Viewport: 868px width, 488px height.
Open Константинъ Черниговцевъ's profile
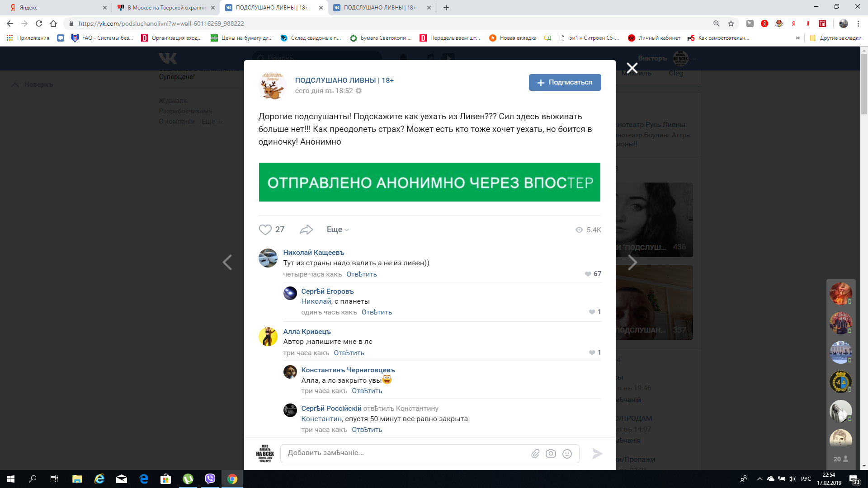coord(348,370)
